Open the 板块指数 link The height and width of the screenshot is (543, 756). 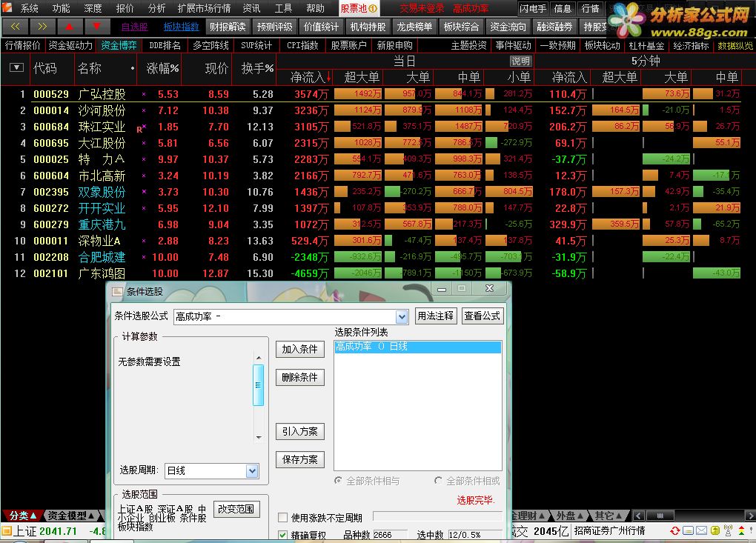pos(182,27)
